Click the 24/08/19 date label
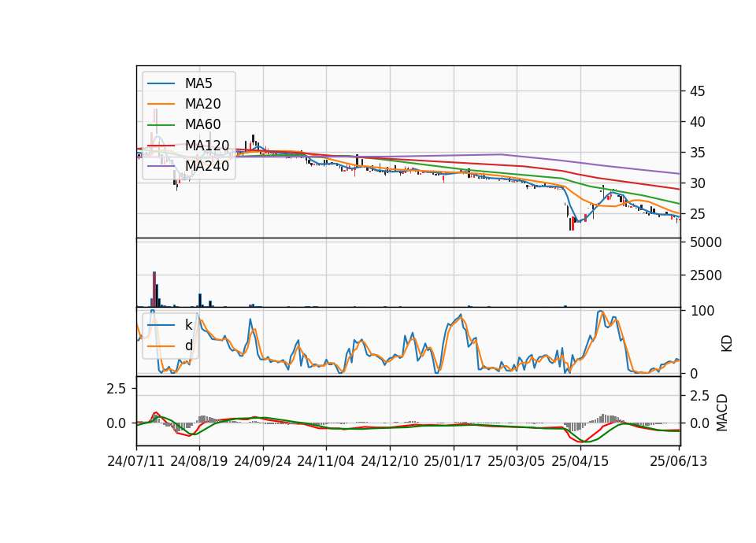Image resolution: width=756 pixels, height=543 pixels. [199, 461]
